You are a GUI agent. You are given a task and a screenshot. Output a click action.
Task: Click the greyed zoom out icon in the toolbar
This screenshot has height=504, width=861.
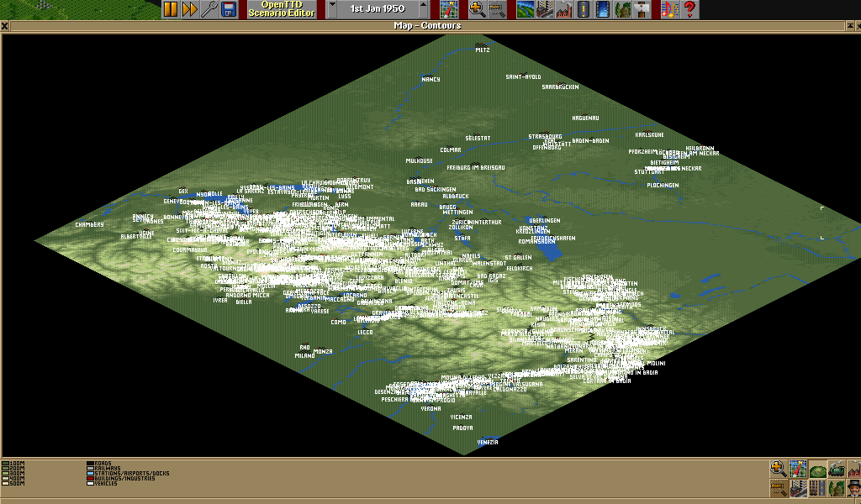(x=496, y=9)
